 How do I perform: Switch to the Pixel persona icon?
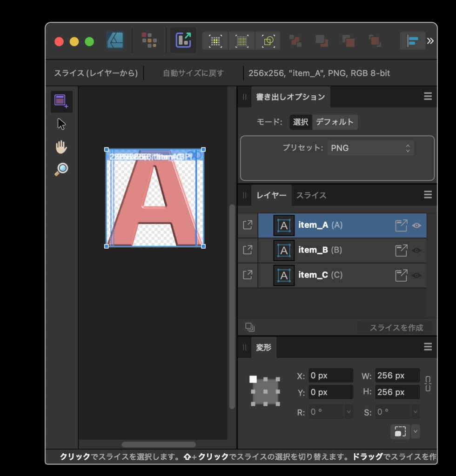[149, 41]
